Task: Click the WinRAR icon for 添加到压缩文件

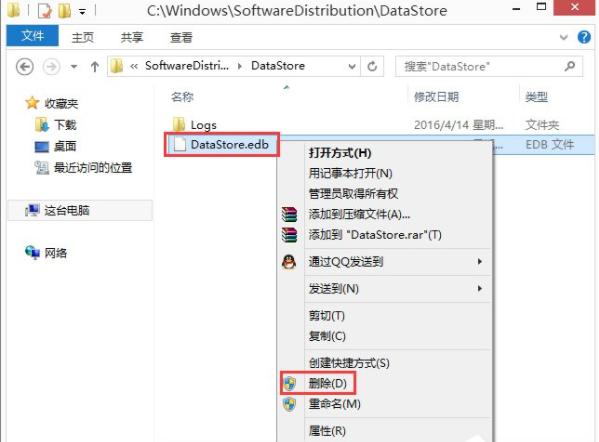Action: click(289, 214)
